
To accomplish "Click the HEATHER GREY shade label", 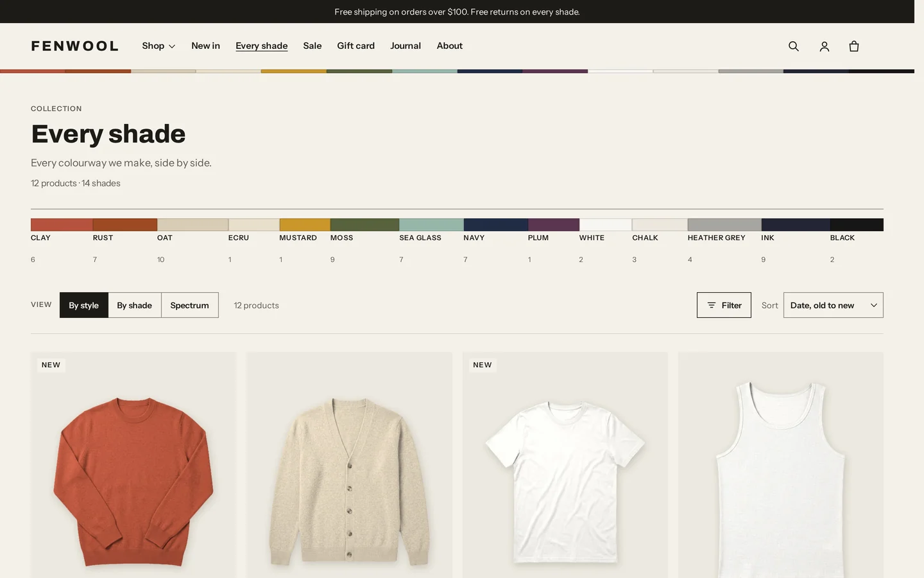I will 717,238.
